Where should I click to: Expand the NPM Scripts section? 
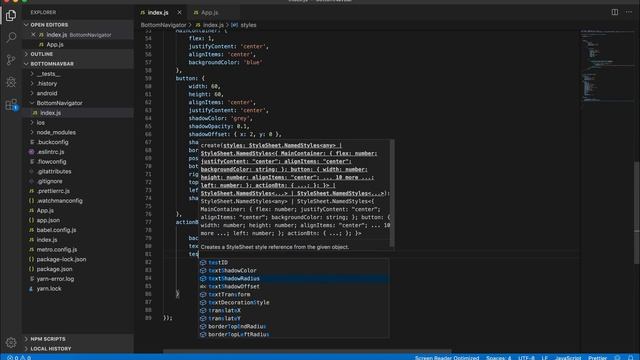pyautogui.click(x=78, y=339)
